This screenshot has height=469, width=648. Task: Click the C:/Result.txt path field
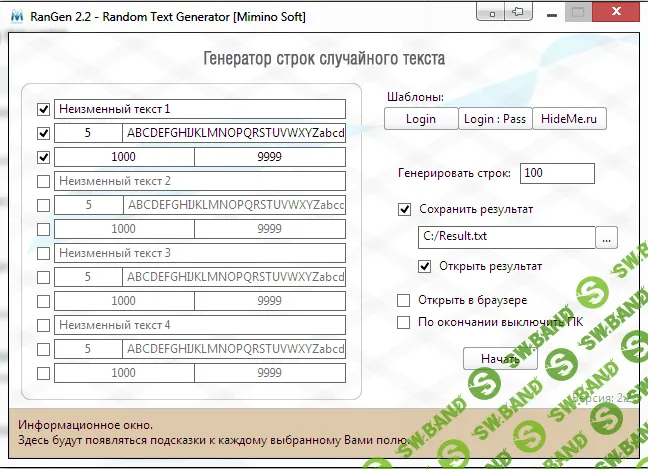click(x=507, y=237)
